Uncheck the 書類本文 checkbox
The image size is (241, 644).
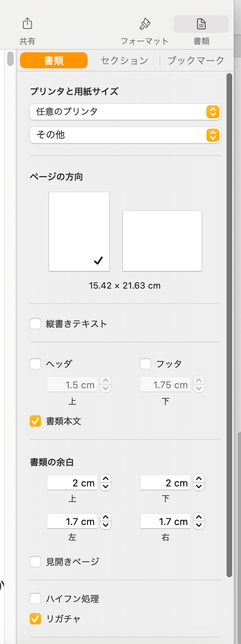[x=35, y=421]
